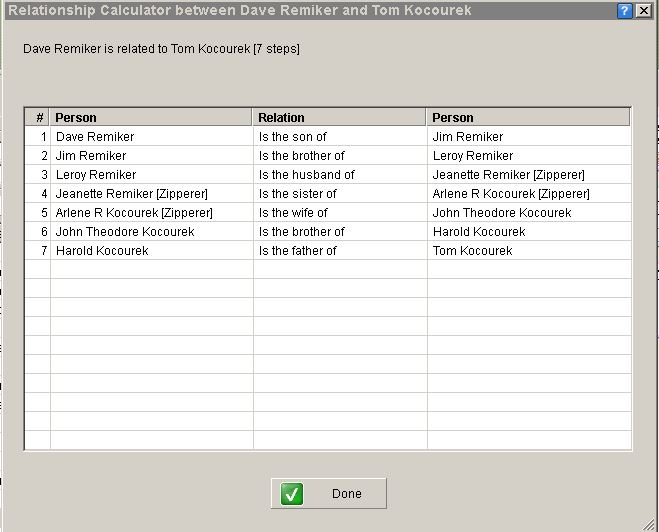Close the Relationship Calculator dialog
Screen dimensions: 659x532
click(x=644, y=11)
